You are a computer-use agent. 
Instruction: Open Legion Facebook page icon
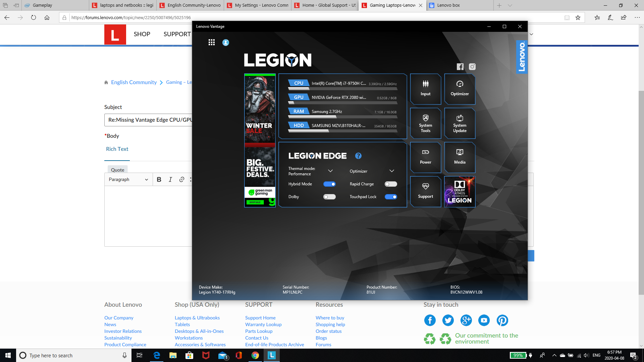point(460,67)
